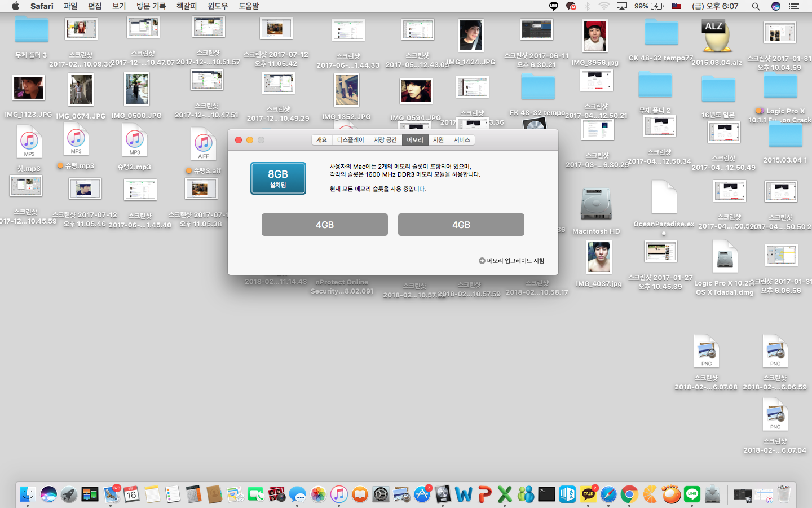Open Google Chrome from the Dock
The height and width of the screenshot is (508, 812).
coord(629,494)
